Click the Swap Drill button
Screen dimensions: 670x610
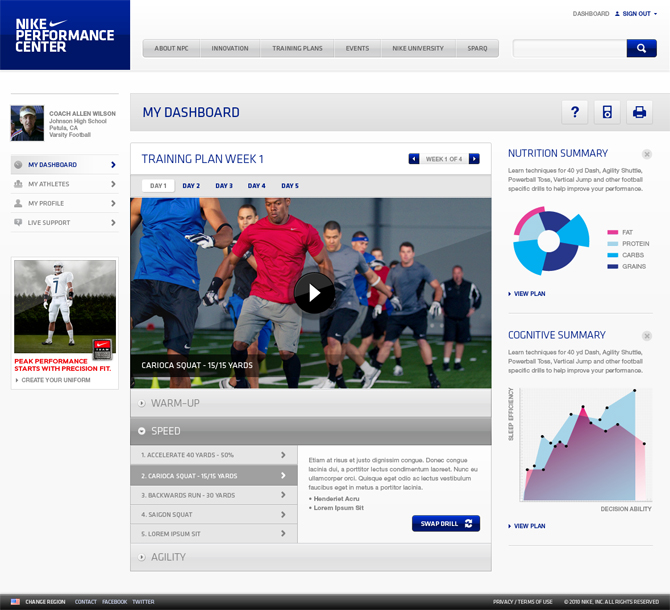(446, 523)
